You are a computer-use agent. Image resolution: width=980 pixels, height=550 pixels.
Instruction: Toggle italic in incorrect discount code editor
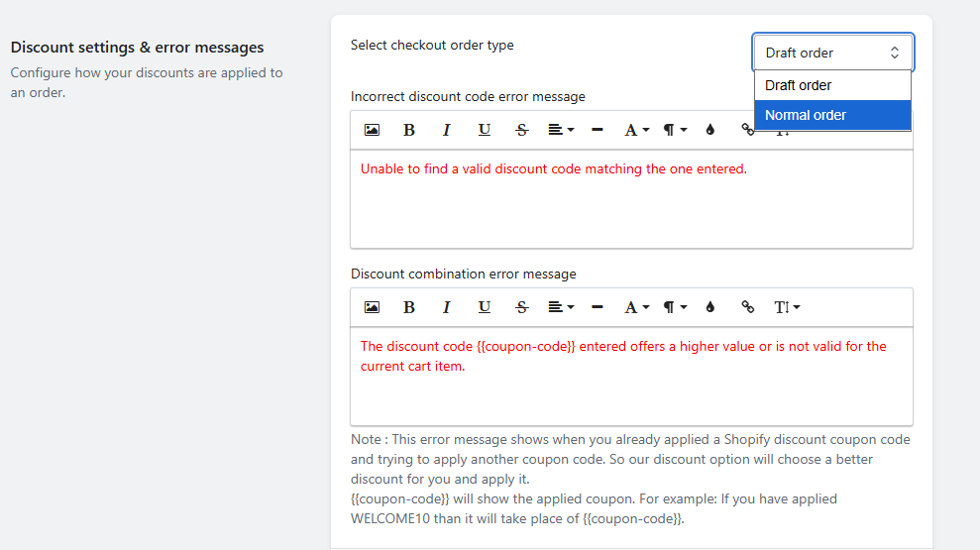click(446, 130)
